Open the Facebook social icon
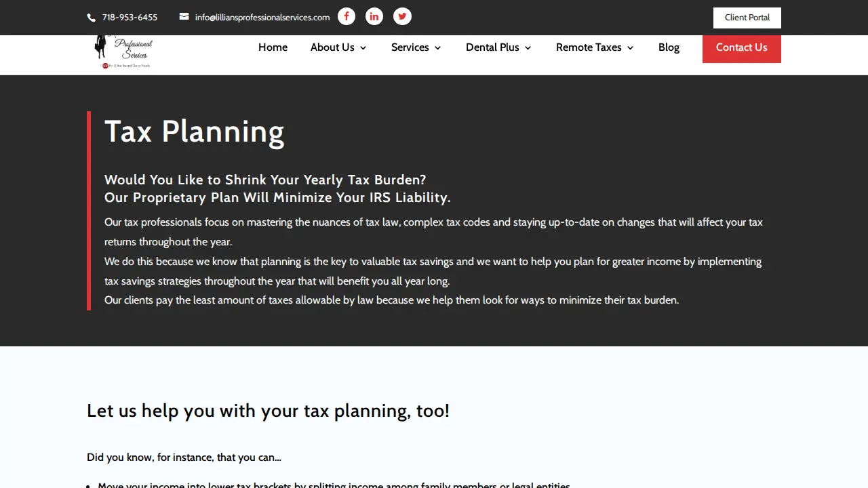The height and width of the screenshot is (488, 868). pyautogui.click(x=347, y=16)
